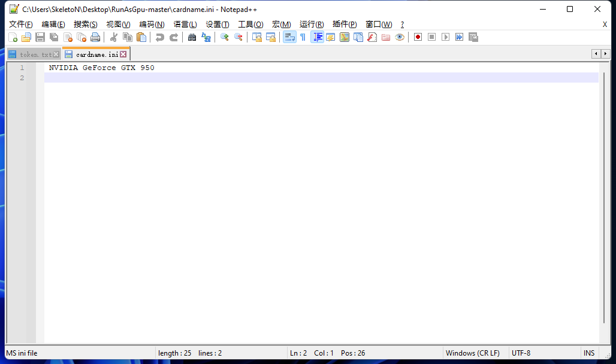Viewport: 616px width, 364px height.
Task: Zoom out using the magnifier icon
Action: pos(238,37)
